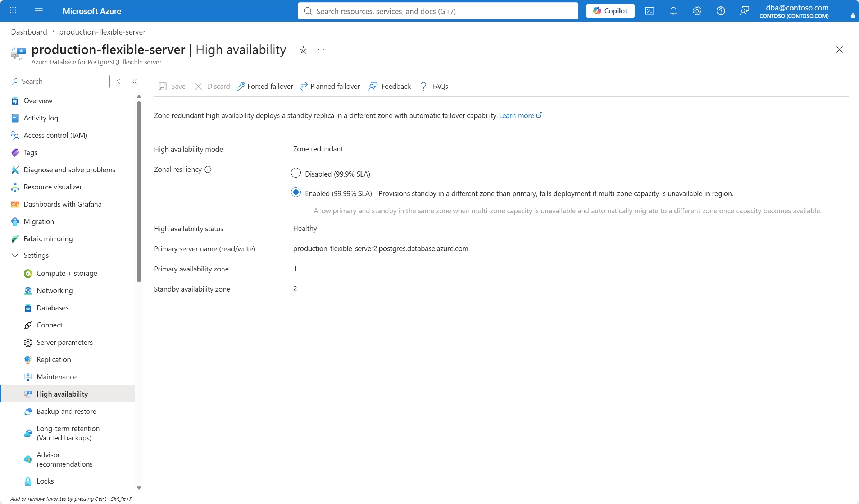This screenshot has width=859, height=504.
Task: Open the dba@contoso.com account menu
Action: (794, 11)
